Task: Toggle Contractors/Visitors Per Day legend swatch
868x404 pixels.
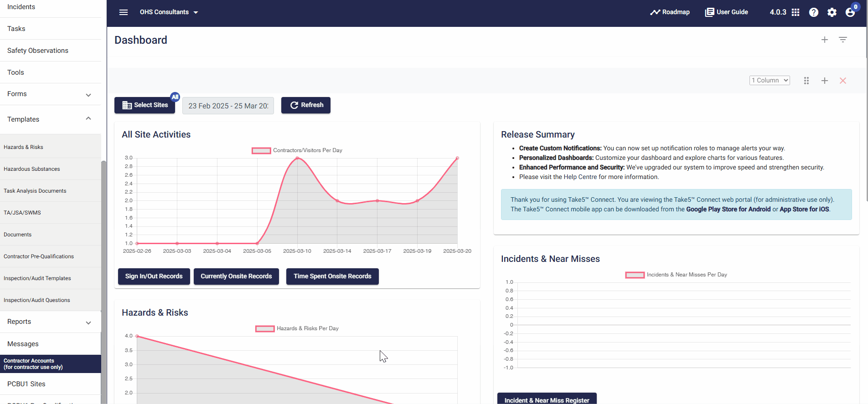Action: (x=261, y=151)
